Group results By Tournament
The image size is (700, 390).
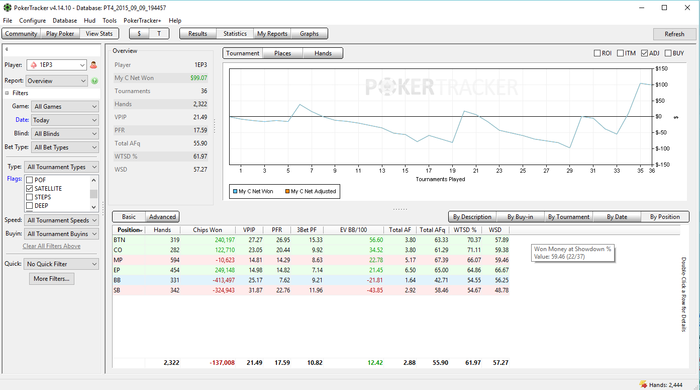569,217
